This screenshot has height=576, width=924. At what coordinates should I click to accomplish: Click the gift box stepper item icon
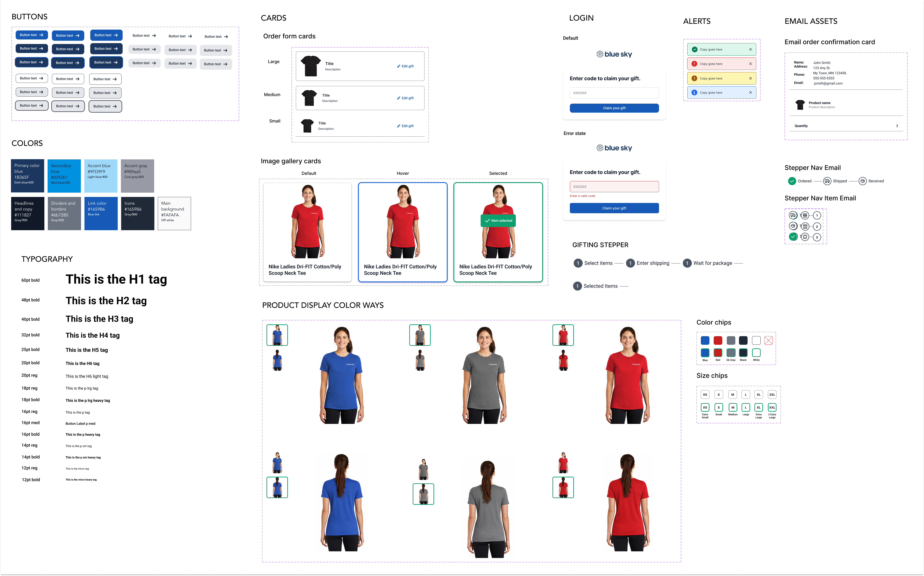pyautogui.click(x=805, y=215)
